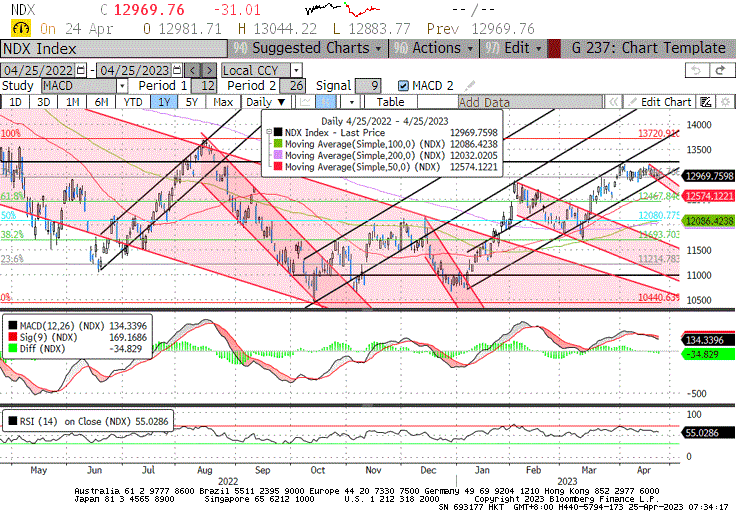Viewport: 736px width, 530px height.
Task: Click the start date field 04/25/2022
Action: click(x=38, y=70)
